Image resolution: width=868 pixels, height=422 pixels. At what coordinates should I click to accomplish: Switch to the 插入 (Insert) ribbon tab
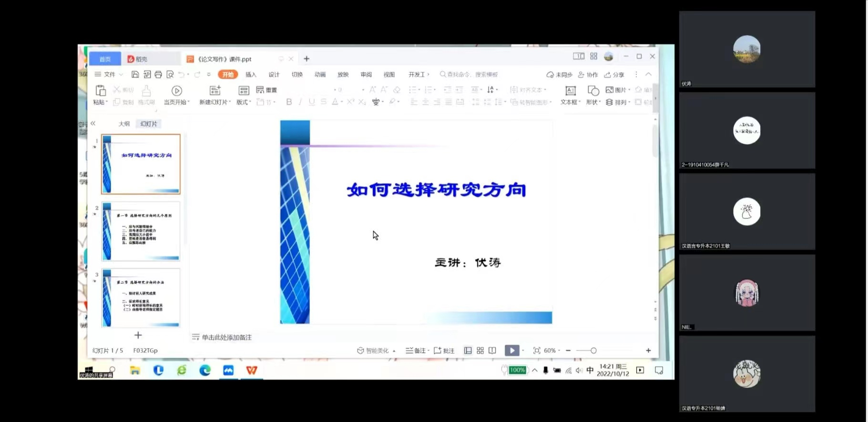point(251,74)
